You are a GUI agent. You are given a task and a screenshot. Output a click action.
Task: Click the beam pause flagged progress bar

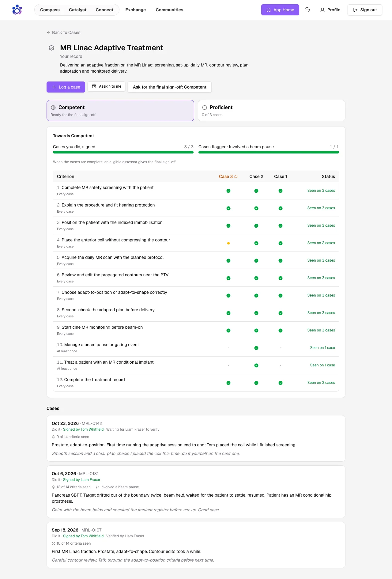pos(269,152)
